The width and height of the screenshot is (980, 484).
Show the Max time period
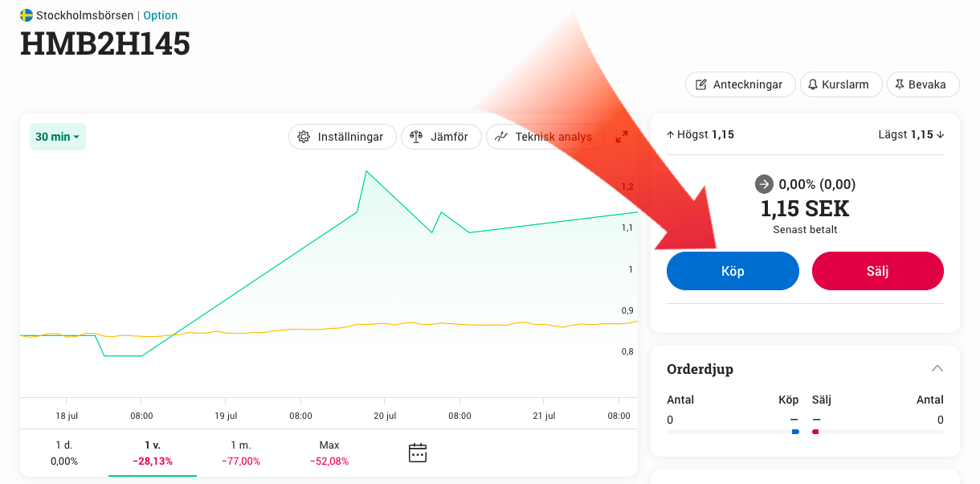point(329,453)
